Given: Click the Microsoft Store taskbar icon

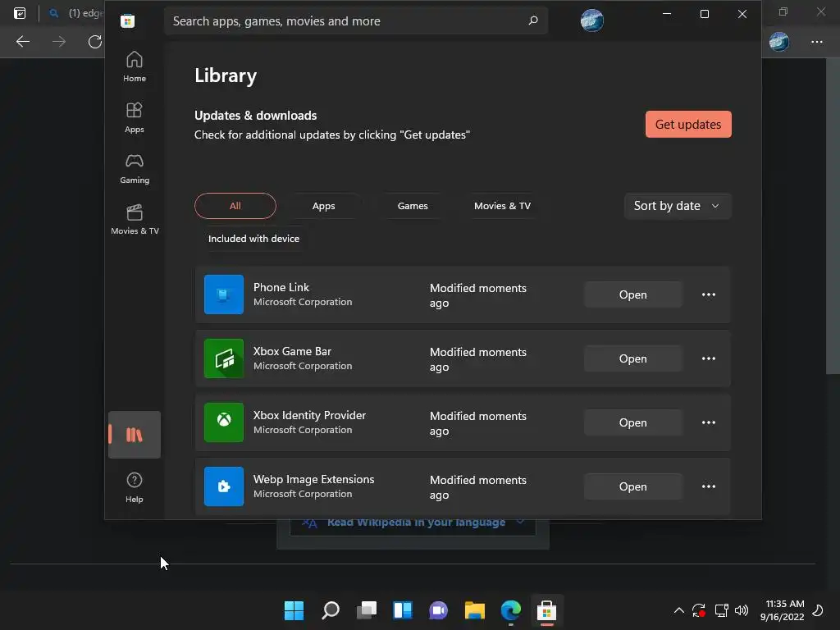Looking at the screenshot, I should point(546,610).
